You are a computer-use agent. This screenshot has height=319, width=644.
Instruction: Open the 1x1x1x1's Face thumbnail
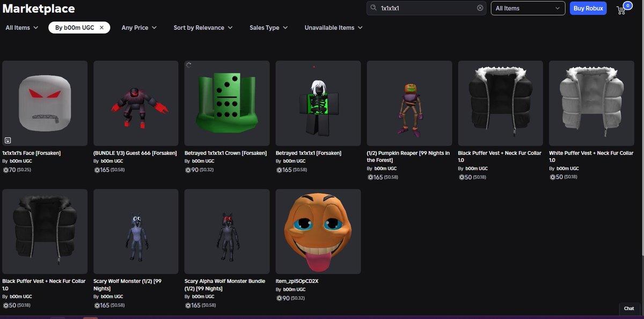[45, 103]
